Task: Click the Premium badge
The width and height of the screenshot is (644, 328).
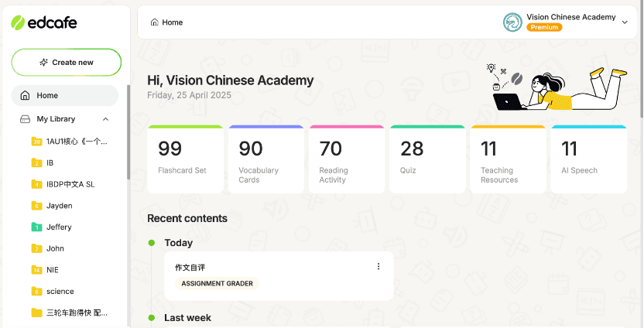Action: click(x=544, y=27)
